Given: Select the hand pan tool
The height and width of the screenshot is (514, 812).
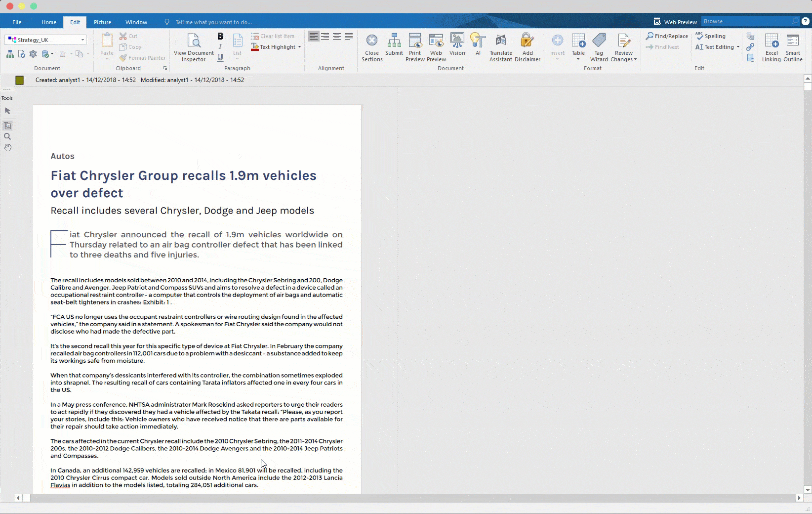Looking at the screenshot, I should [x=7, y=148].
